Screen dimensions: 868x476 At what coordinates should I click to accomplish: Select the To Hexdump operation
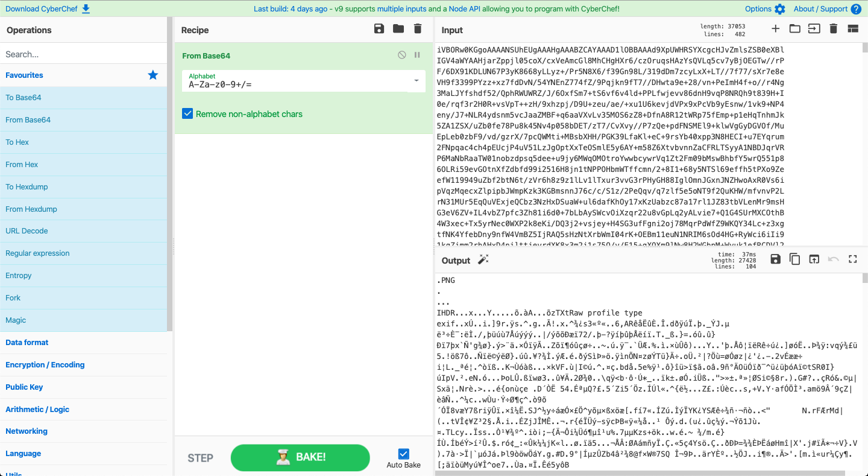tap(83, 186)
